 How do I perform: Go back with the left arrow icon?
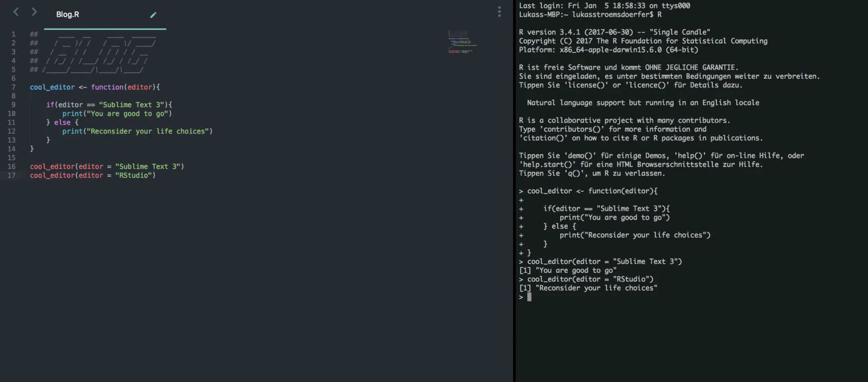(x=16, y=12)
